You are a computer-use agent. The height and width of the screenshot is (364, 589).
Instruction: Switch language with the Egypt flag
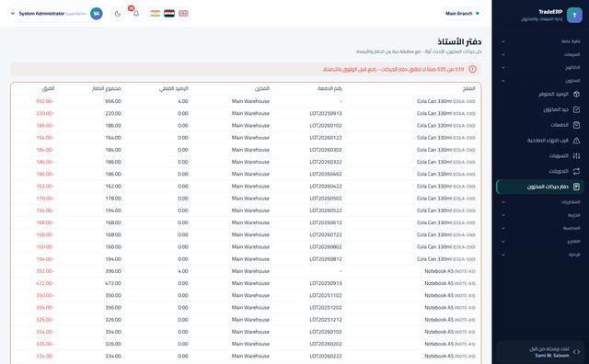pos(169,14)
